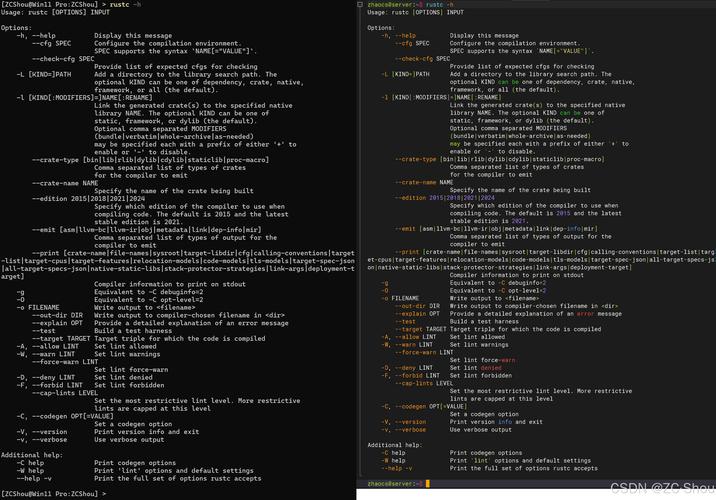Viewport: 716px width, 500px height.
Task: Click 'Options:' heading in left terminal
Action: (16, 28)
